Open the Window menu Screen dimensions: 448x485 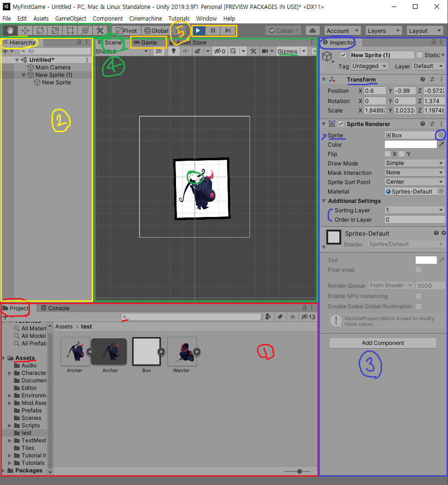click(206, 19)
